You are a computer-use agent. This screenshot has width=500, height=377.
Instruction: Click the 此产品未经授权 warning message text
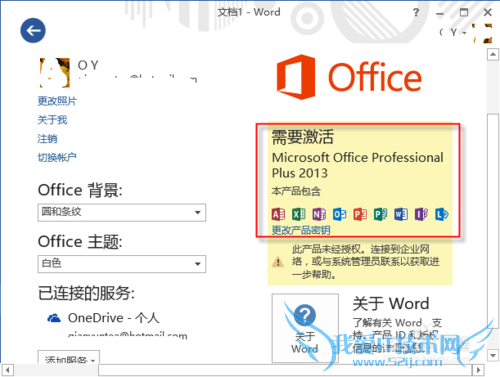pos(366,262)
